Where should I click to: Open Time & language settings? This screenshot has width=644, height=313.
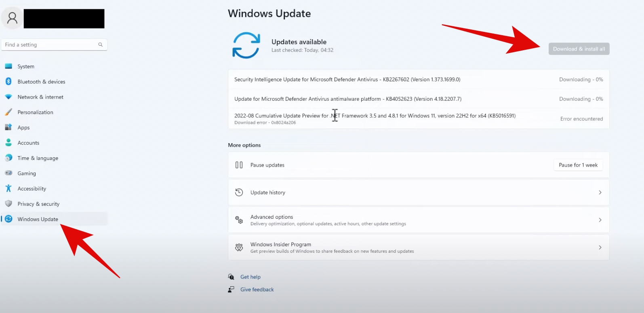pyautogui.click(x=54, y=158)
